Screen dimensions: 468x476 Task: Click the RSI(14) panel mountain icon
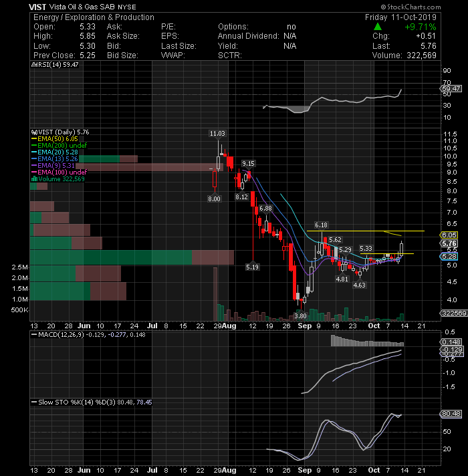[x=34, y=65]
